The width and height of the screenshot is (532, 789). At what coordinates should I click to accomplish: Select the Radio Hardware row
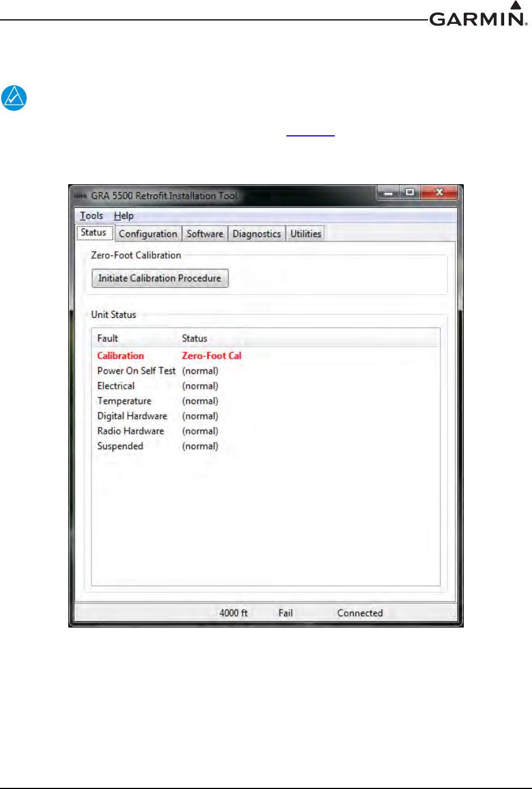[x=265, y=431]
